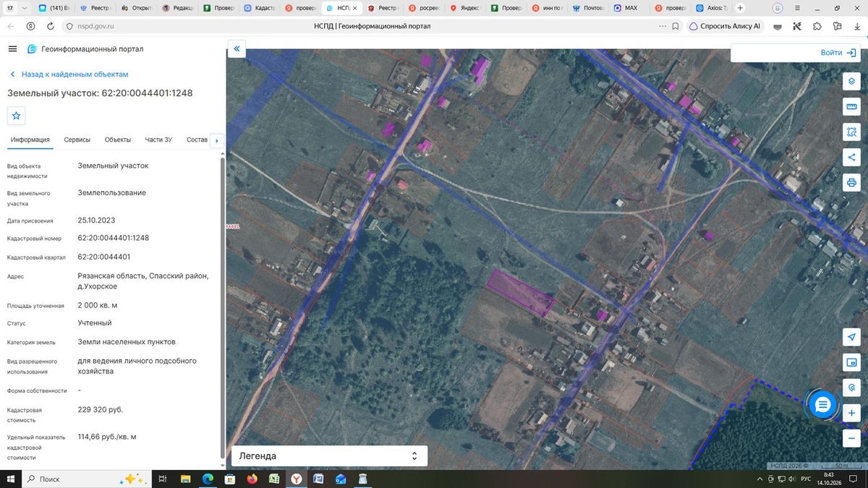
Task: Open the hamburger main menu
Action: click(x=12, y=49)
